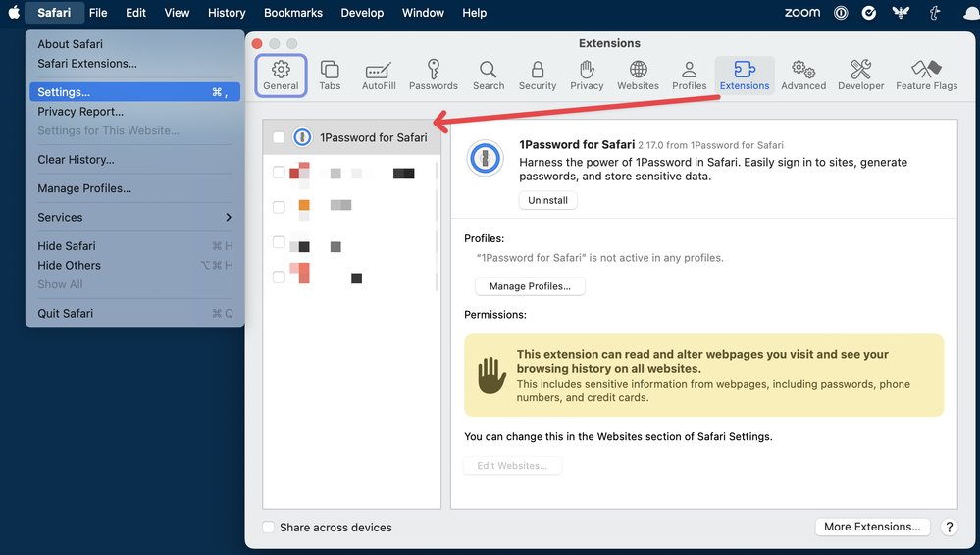The width and height of the screenshot is (980, 555).
Task: Open the Developer tools settings pane
Action: (859, 75)
